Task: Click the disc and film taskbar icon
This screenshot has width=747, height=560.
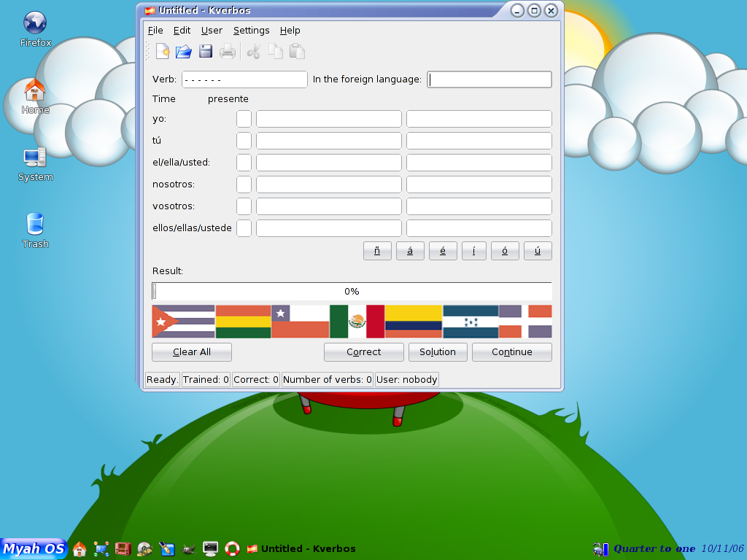Action: click(x=145, y=548)
